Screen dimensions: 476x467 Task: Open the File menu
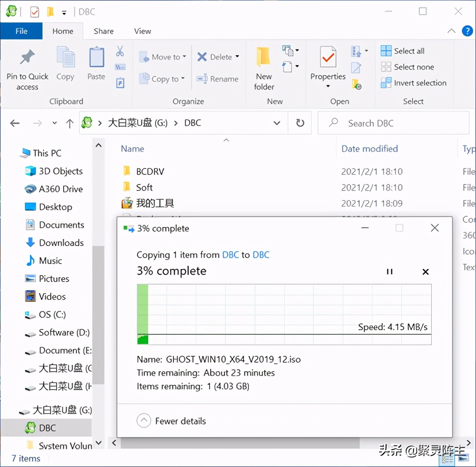tap(21, 31)
